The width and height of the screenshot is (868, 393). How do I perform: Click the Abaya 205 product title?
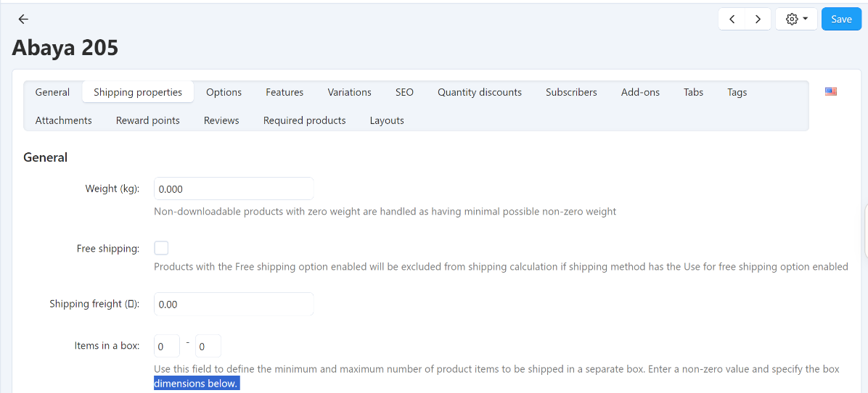[65, 48]
